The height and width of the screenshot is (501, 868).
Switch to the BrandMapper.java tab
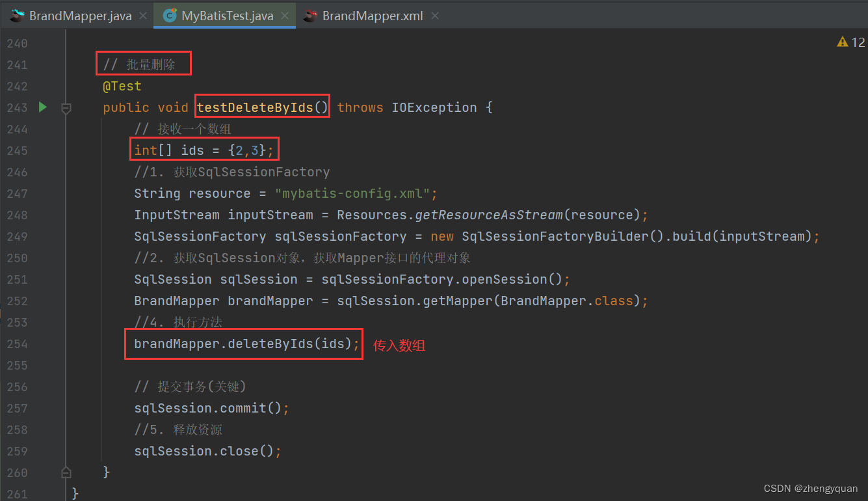coord(80,16)
